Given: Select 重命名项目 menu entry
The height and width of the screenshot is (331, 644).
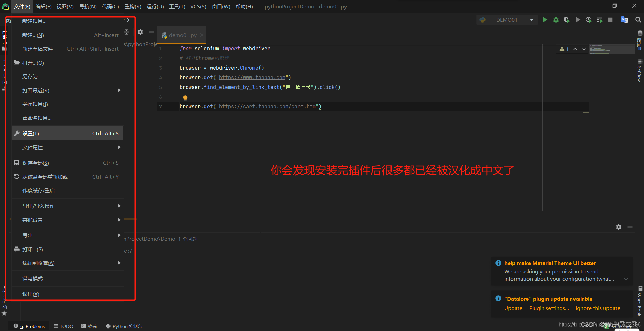Looking at the screenshot, I should (68, 118).
